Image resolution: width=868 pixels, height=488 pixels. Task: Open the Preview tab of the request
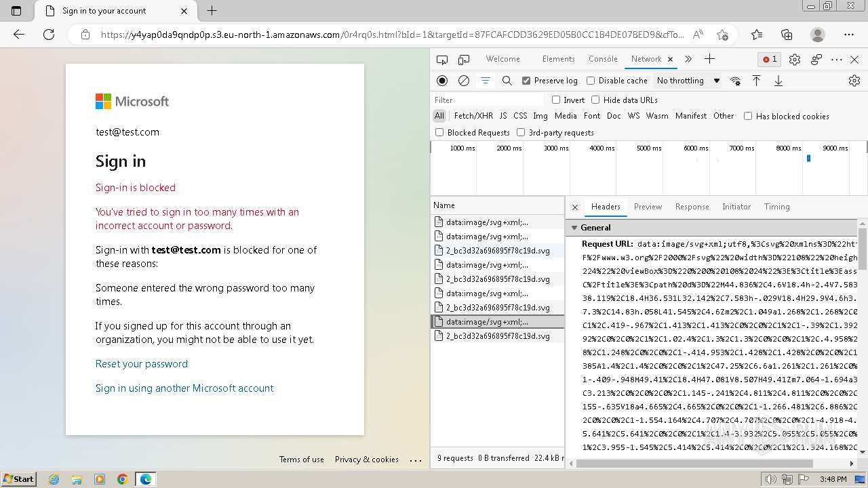tap(648, 207)
